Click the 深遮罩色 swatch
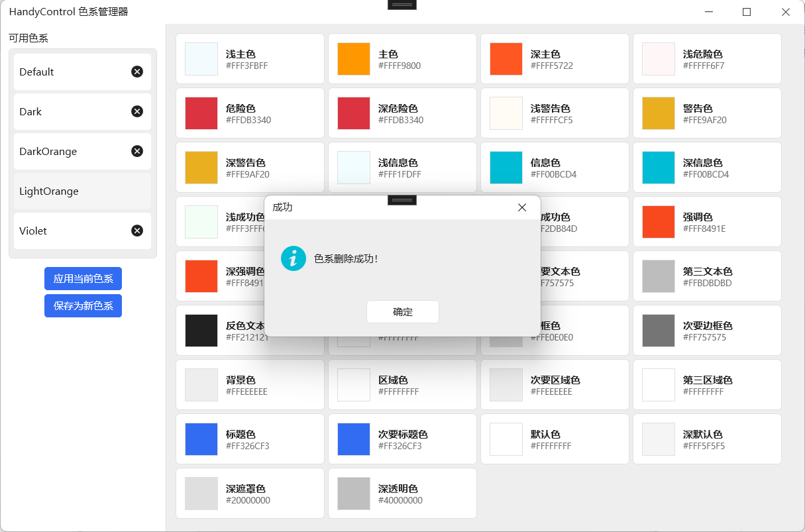This screenshot has width=805, height=532. 201,494
